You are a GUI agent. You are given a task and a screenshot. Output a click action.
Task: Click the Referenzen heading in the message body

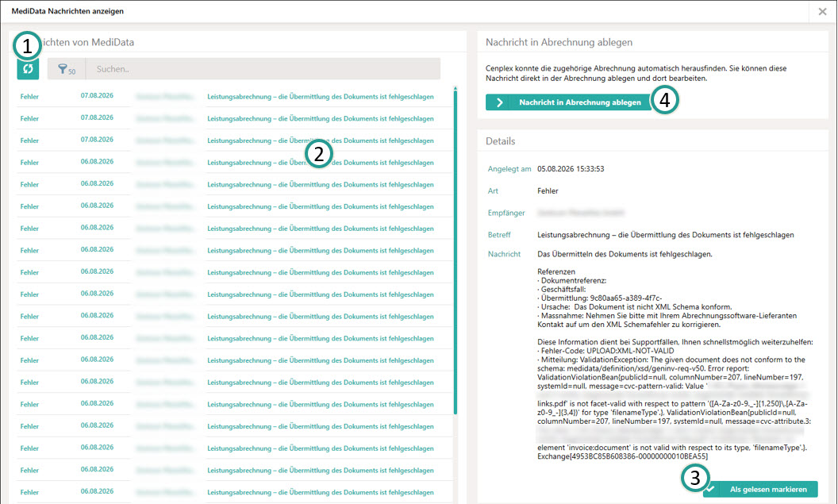click(x=556, y=271)
